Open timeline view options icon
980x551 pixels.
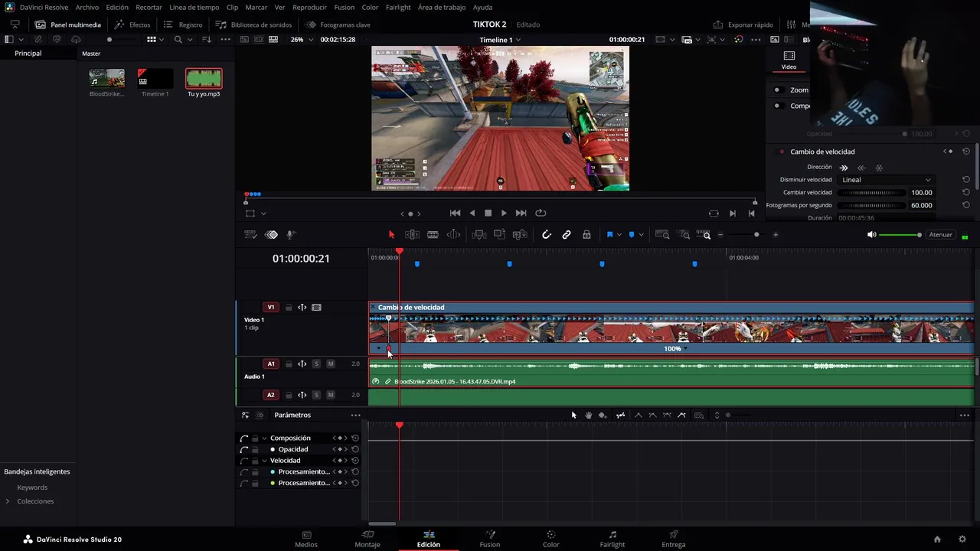click(x=250, y=235)
